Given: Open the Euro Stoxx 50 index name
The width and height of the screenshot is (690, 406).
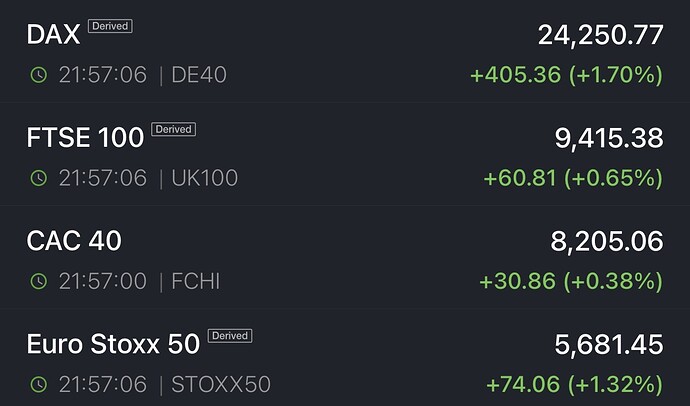Looking at the screenshot, I should [x=113, y=344].
